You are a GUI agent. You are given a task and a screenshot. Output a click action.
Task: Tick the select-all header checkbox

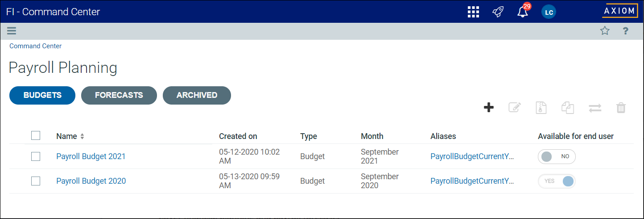pyautogui.click(x=36, y=135)
